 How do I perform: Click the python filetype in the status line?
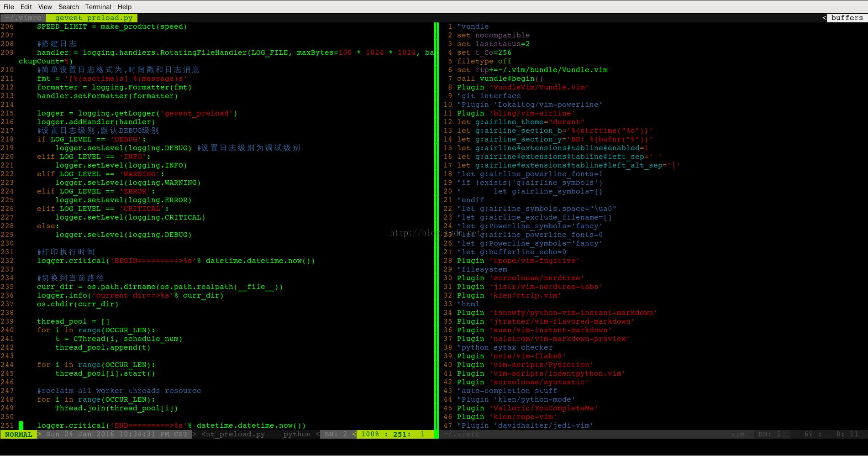click(297, 434)
